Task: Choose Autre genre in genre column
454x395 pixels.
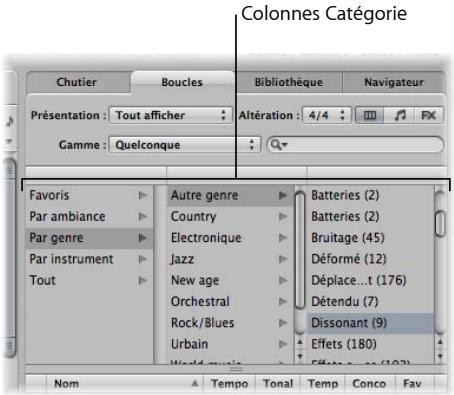Action: (230, 195)
